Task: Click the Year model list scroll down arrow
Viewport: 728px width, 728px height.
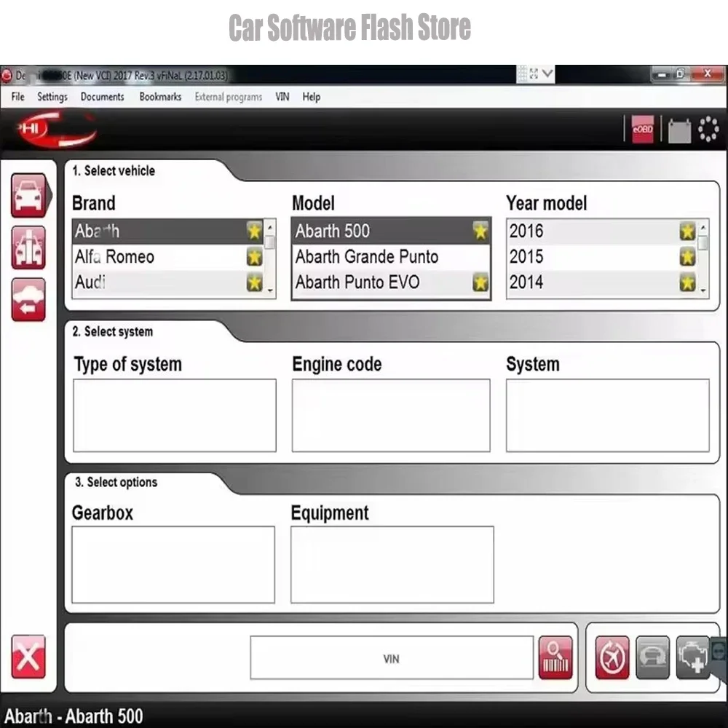Action: [x=703, y=290]
